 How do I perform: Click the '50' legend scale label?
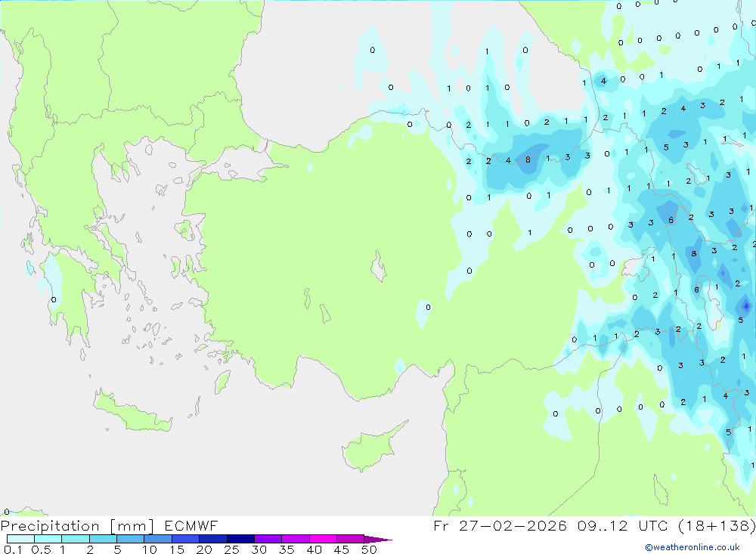[370, 549]
